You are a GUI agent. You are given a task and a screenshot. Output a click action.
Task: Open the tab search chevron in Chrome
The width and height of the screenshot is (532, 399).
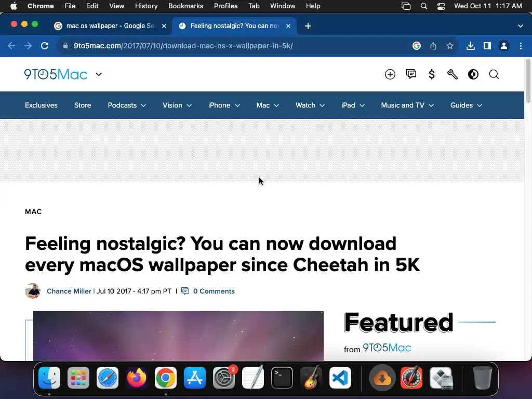pyautogui.click(x=521, y=26)
